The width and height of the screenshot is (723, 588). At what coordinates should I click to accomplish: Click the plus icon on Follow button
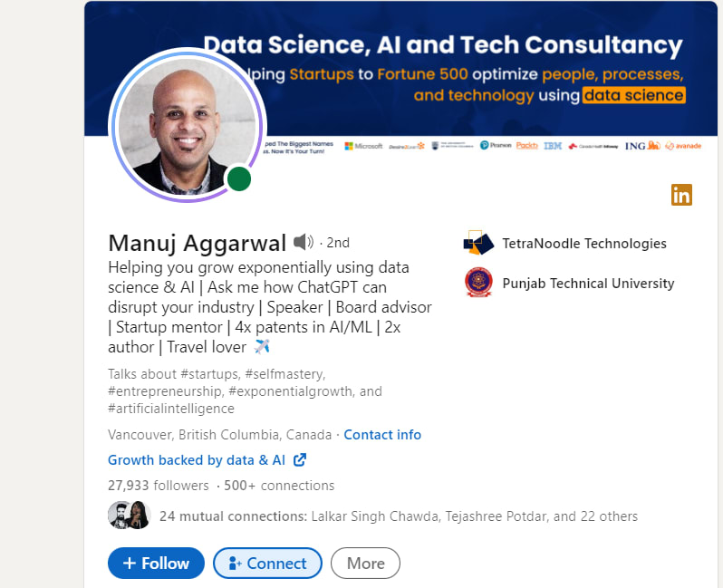tap(130, 564)
